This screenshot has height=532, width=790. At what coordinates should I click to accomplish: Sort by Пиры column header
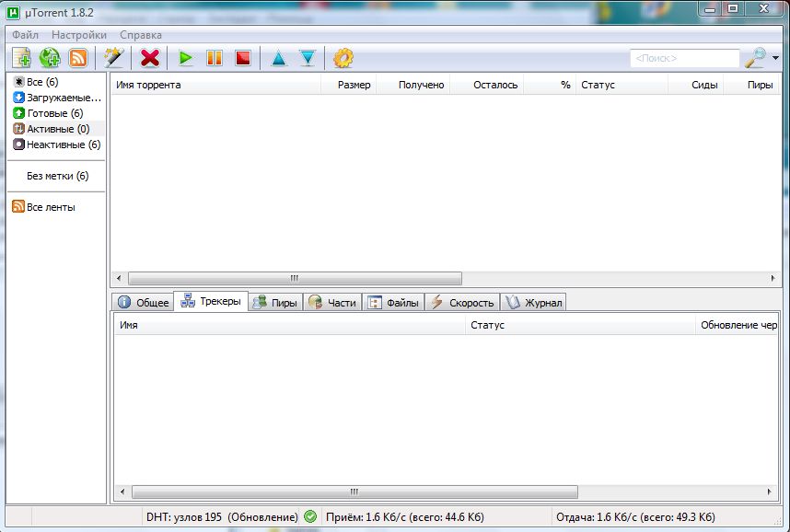pos(751,85)
